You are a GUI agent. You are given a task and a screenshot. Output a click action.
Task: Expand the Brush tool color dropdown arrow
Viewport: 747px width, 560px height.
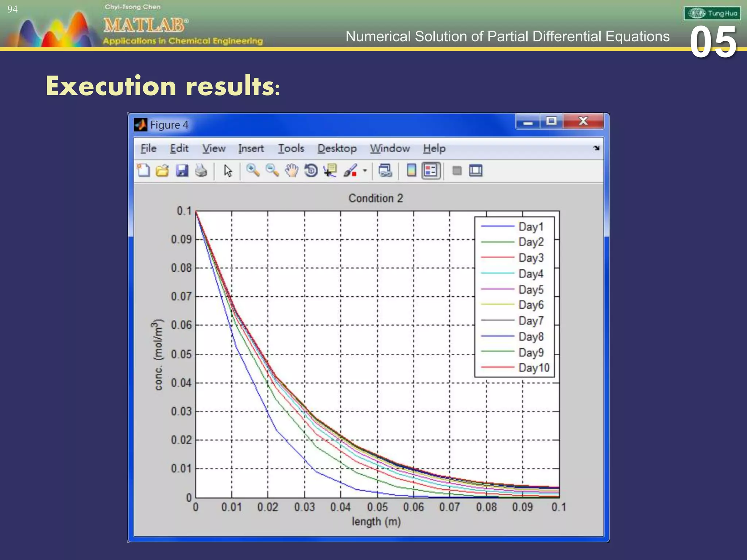[x=365, y=170]
